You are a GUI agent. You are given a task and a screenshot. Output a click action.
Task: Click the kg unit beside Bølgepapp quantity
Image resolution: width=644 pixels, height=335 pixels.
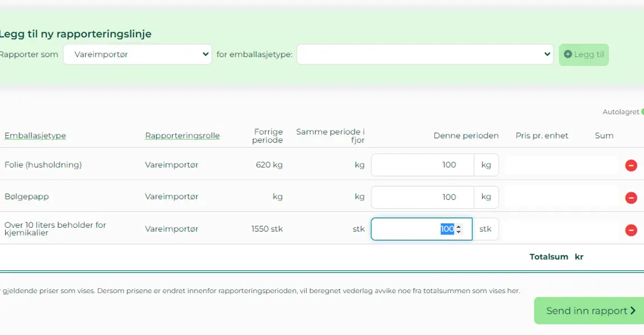[486, 197]
